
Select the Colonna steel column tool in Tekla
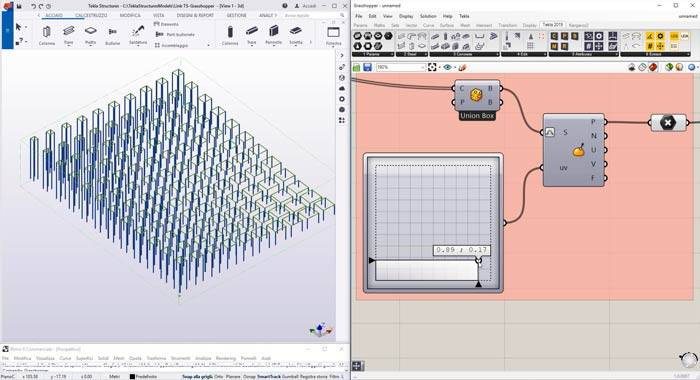click(46, 34)
